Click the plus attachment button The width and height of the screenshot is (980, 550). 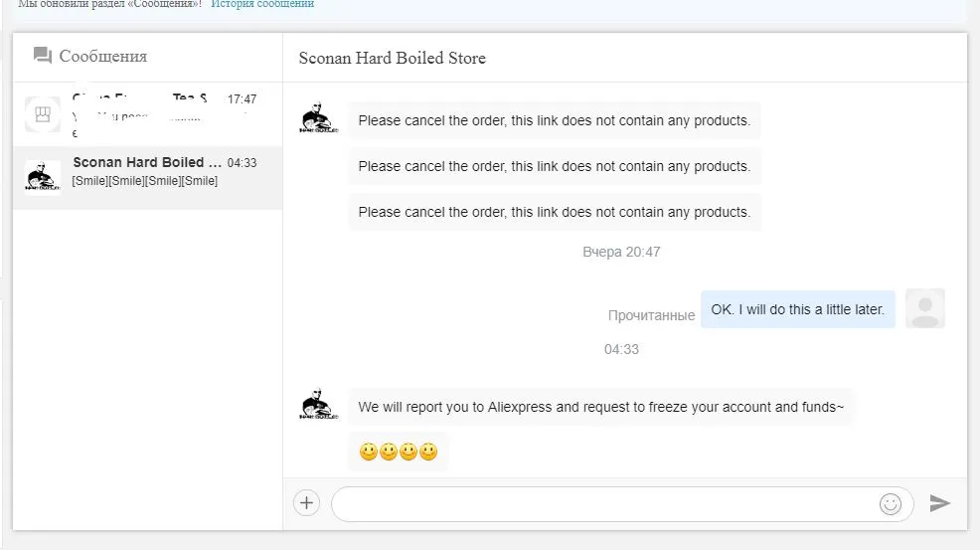tap(306, 503)
